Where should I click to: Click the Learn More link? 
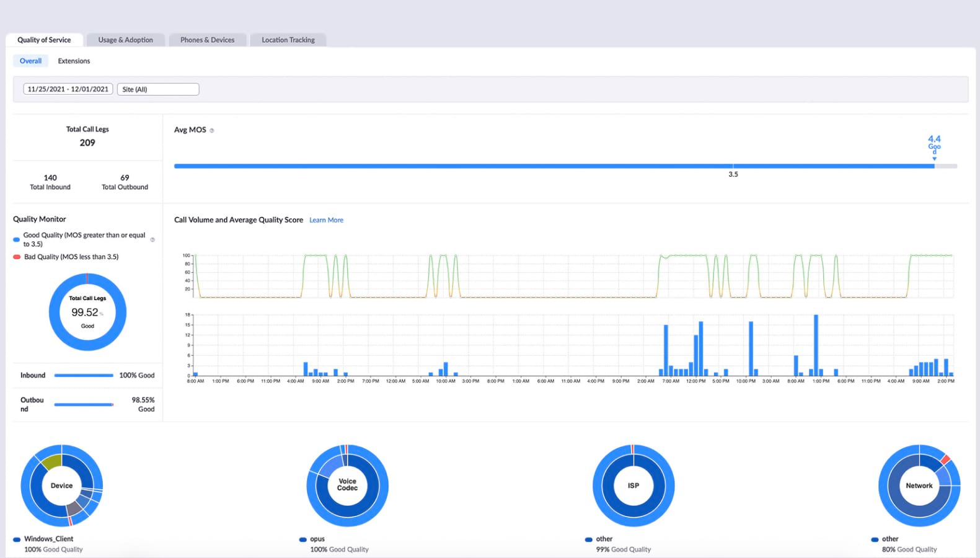tap(326, 220)
